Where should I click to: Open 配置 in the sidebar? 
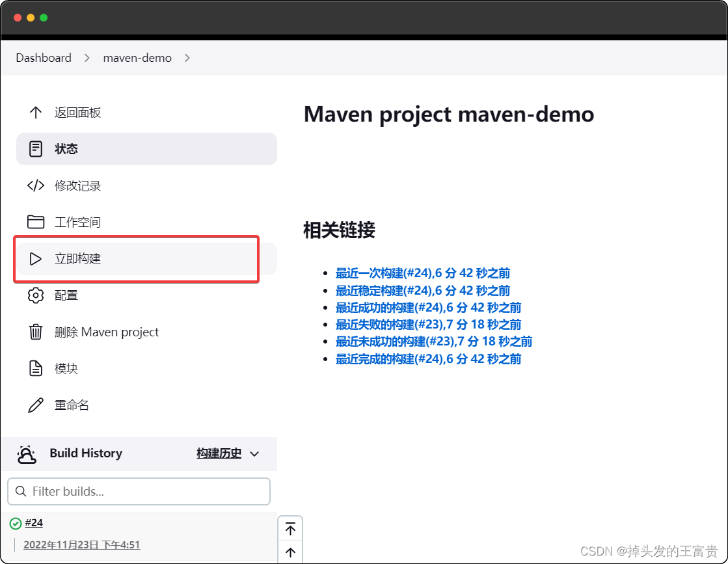click(x=147, y=295)
